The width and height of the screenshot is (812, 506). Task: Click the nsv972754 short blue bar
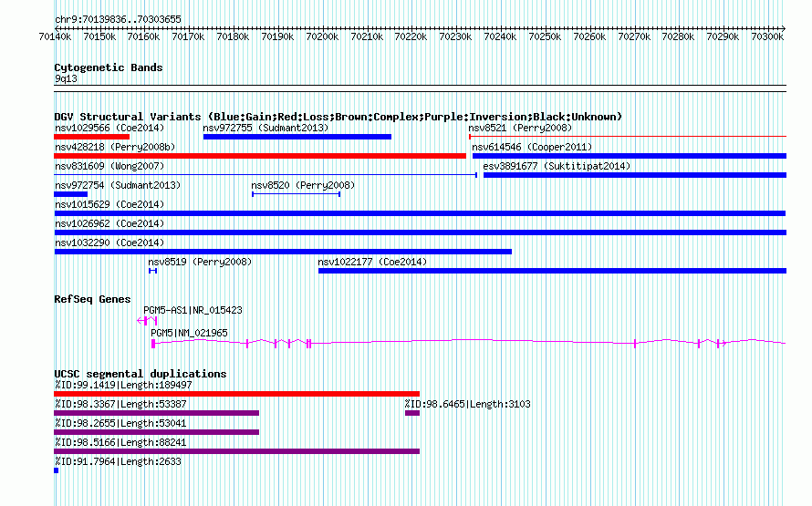(71, 194)
